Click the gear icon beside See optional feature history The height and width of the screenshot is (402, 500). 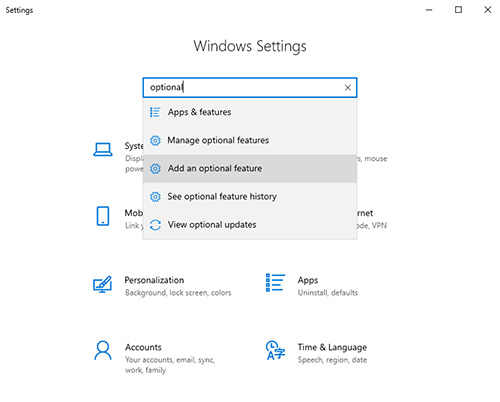click(x=155, y=197)
